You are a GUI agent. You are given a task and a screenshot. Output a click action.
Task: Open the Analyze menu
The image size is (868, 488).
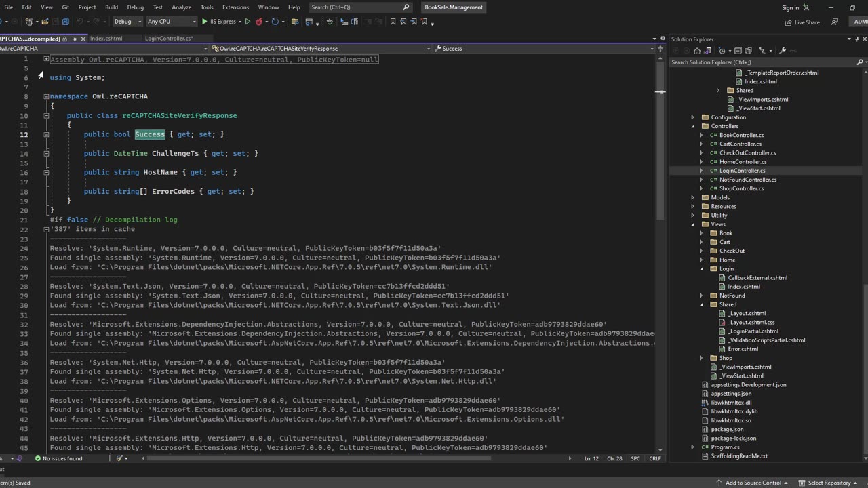click(x=181, y=7)
